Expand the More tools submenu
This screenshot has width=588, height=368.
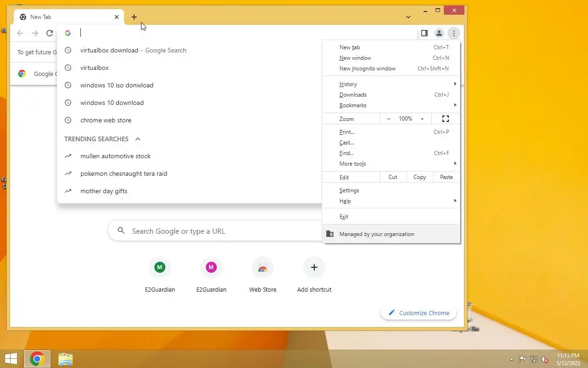pyautogui.click(x=391, y=164)
